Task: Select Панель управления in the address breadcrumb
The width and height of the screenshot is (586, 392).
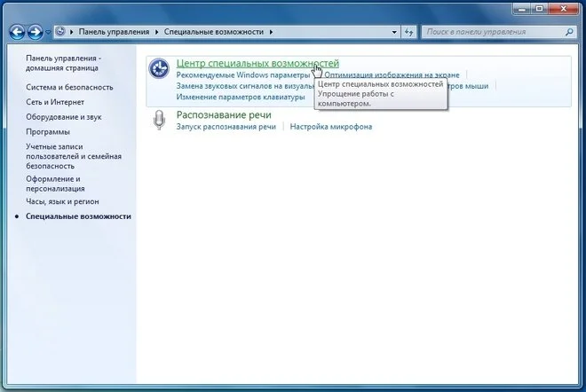Action: click(114, 32)
